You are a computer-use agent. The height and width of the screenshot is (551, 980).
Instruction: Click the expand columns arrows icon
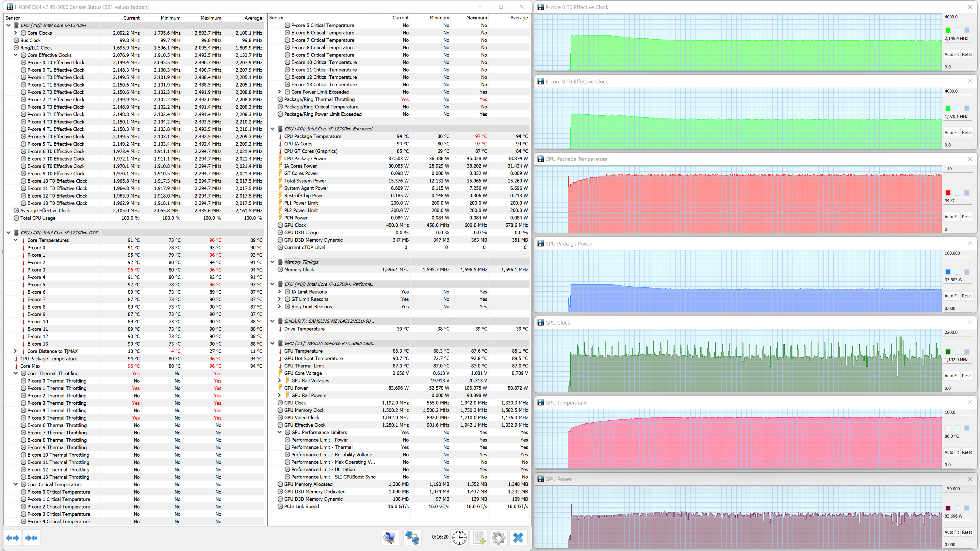[12, 538]
